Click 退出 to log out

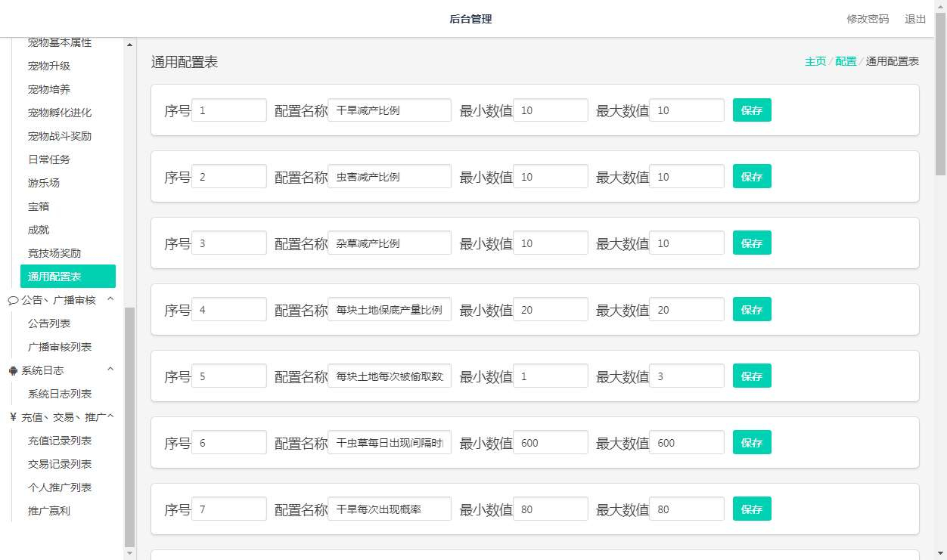click(915, 19)
